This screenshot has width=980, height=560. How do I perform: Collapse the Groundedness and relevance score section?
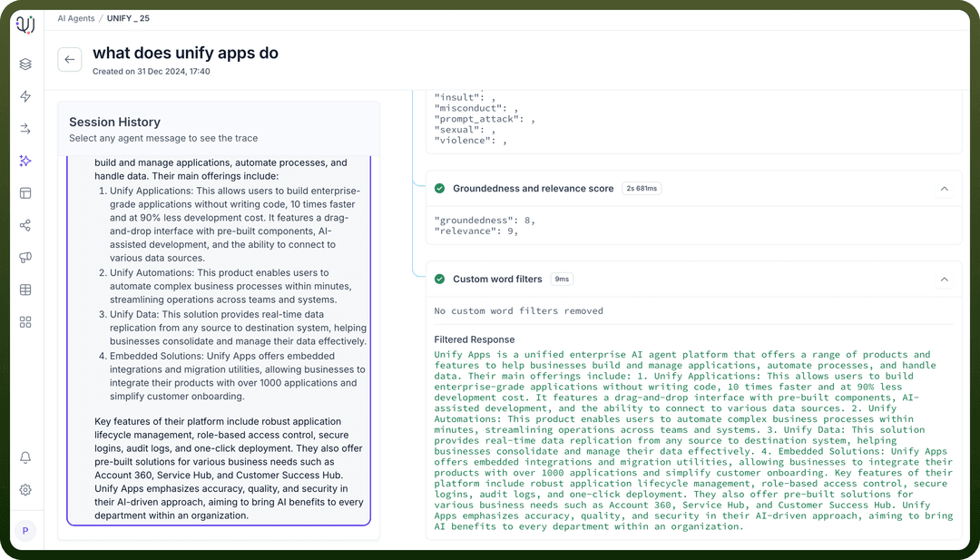[945, 188]
